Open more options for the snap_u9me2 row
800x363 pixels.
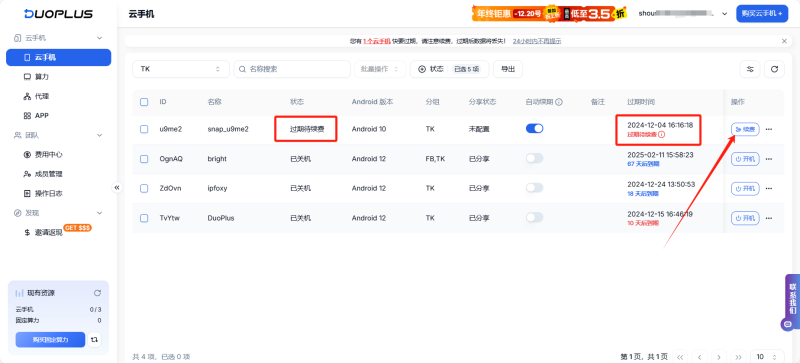[x=769, y=129]
